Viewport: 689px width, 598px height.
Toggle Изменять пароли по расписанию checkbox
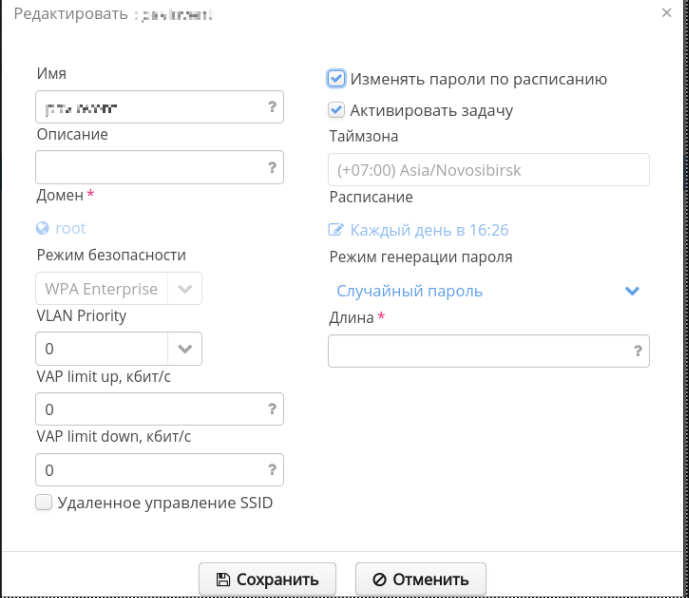337,79
